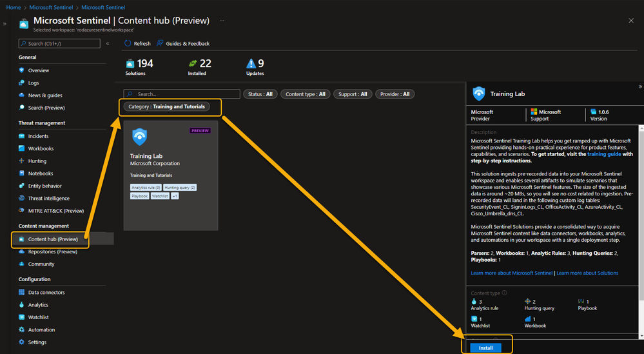Click the Community people icon
The image size is (644, 354).
point(22,264)
